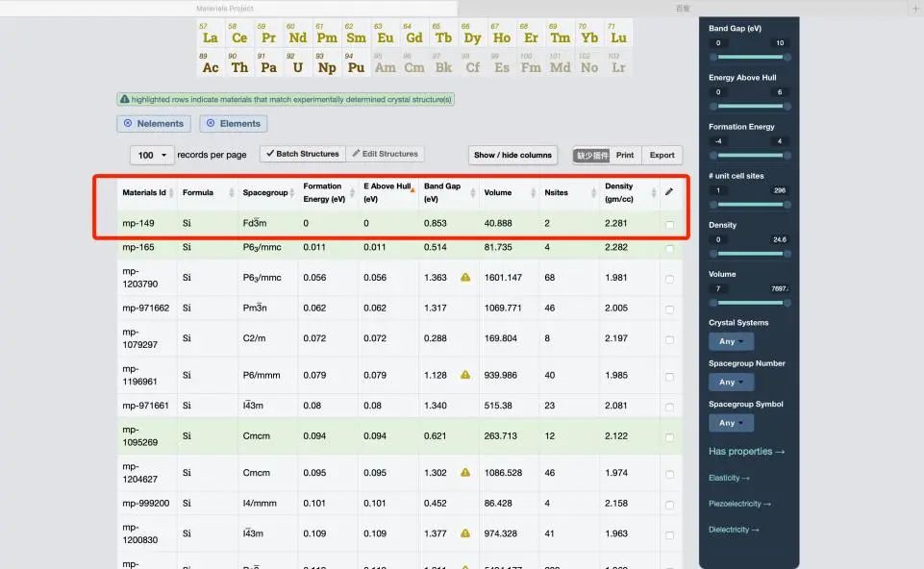This screenshot has width=924, height=569.
Task: Select the U element tile
Action: click(298, 62)
